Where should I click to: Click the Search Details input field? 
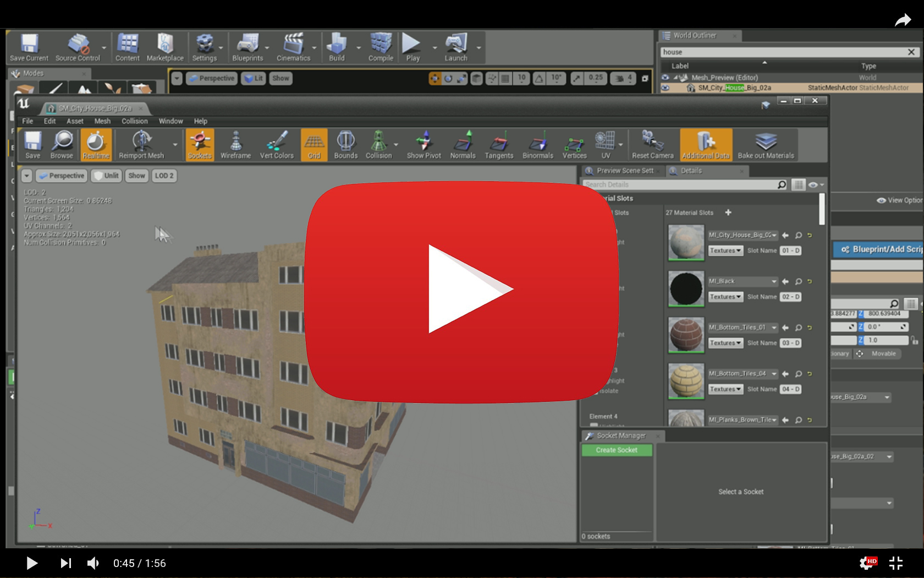point(680,184)
